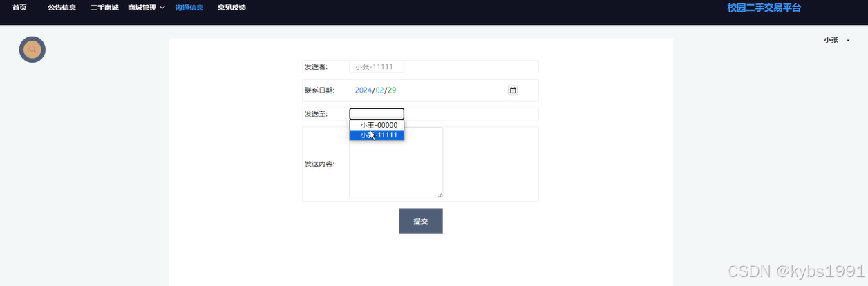Go to 首页 in the navigation bar
Viewport: 868px width, 286px height.
19,8
